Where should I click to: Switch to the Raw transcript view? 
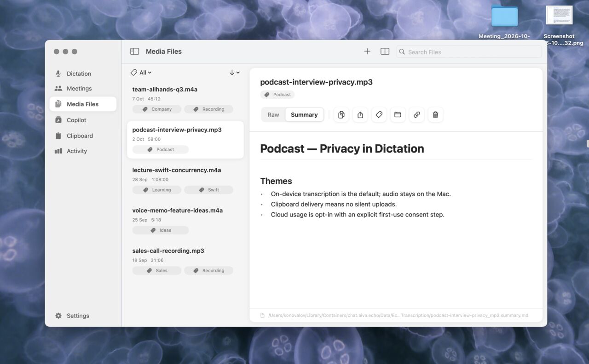(x=273, y=115)
